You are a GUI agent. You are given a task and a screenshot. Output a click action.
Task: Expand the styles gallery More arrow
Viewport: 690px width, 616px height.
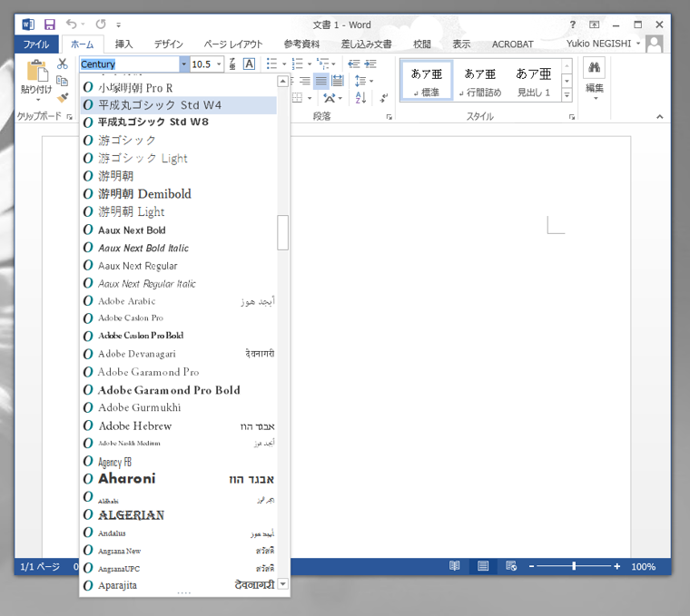(567, 95)
